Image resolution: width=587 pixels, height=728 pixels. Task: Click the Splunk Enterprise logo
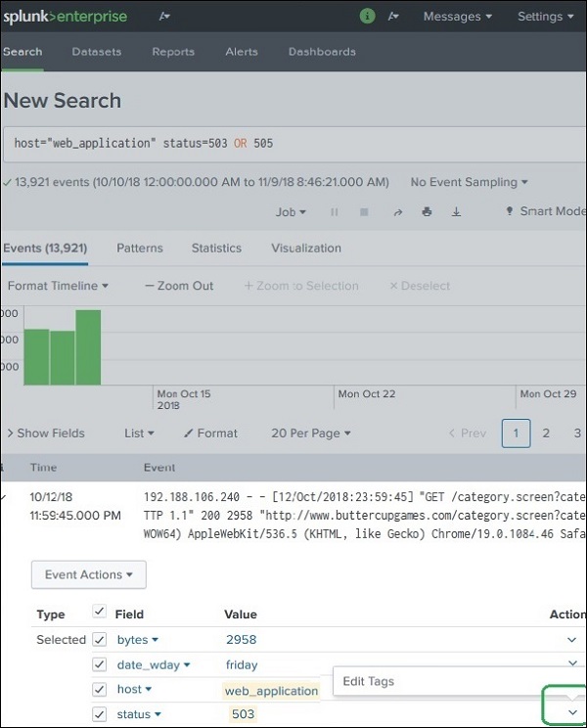[x=65, y=17]
